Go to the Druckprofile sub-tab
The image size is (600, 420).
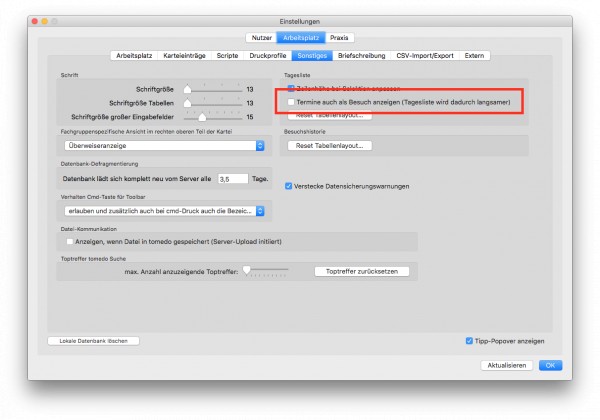267,55
